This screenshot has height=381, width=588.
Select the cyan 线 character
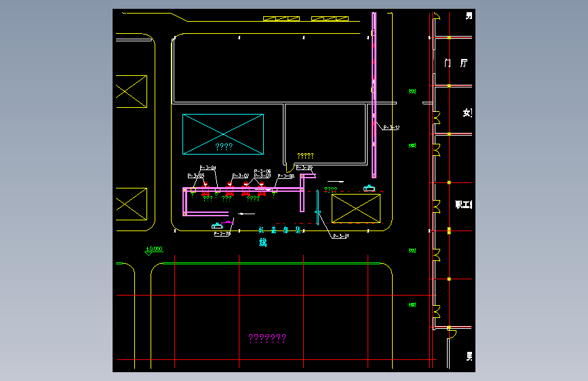point(263,243)
